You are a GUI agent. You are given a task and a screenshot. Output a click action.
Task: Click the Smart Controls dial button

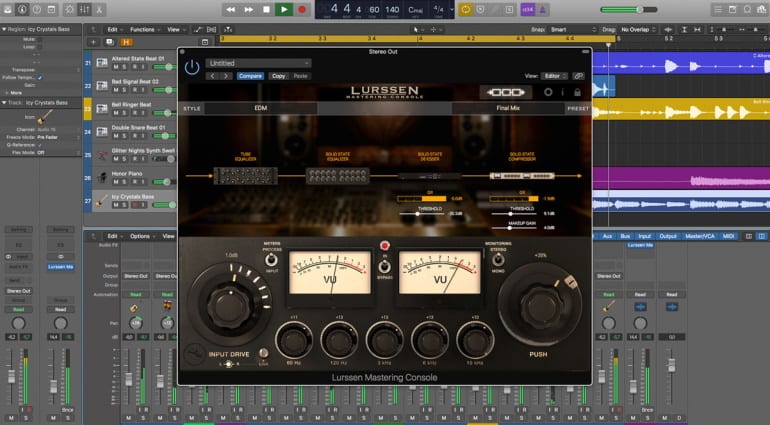coord(70,9)
